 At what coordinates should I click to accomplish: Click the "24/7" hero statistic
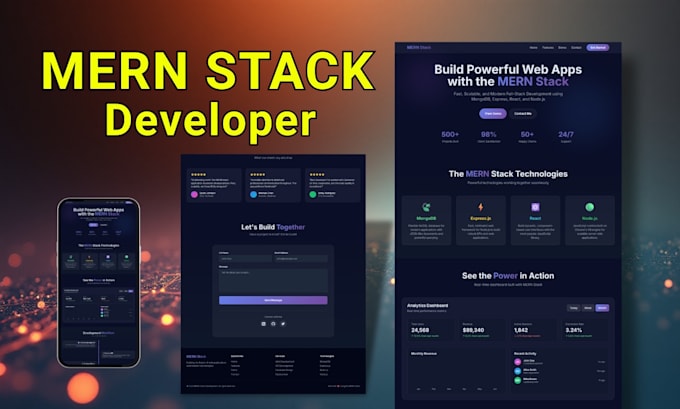(566, 134)
